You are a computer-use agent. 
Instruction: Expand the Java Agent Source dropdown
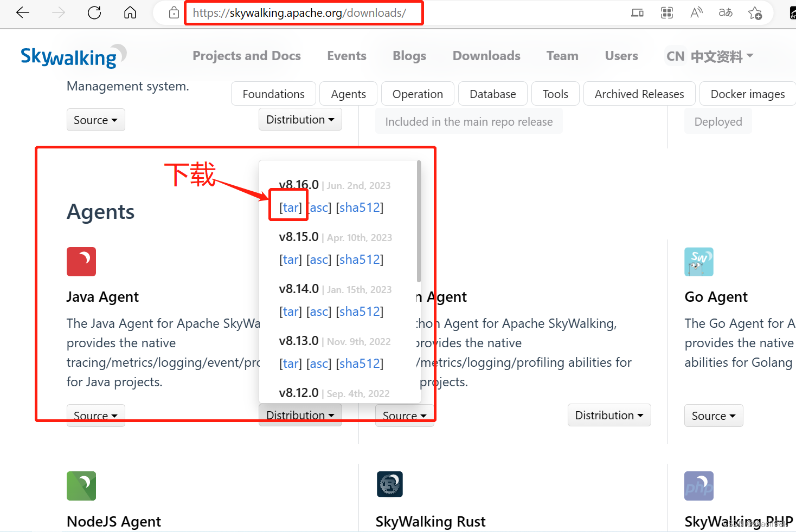click(95, 416)
